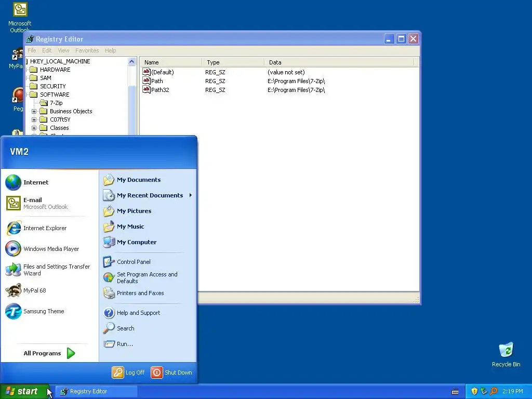532x399 pixels.
Task: Click the magnifier tray icon
Action: pos(494,391)
